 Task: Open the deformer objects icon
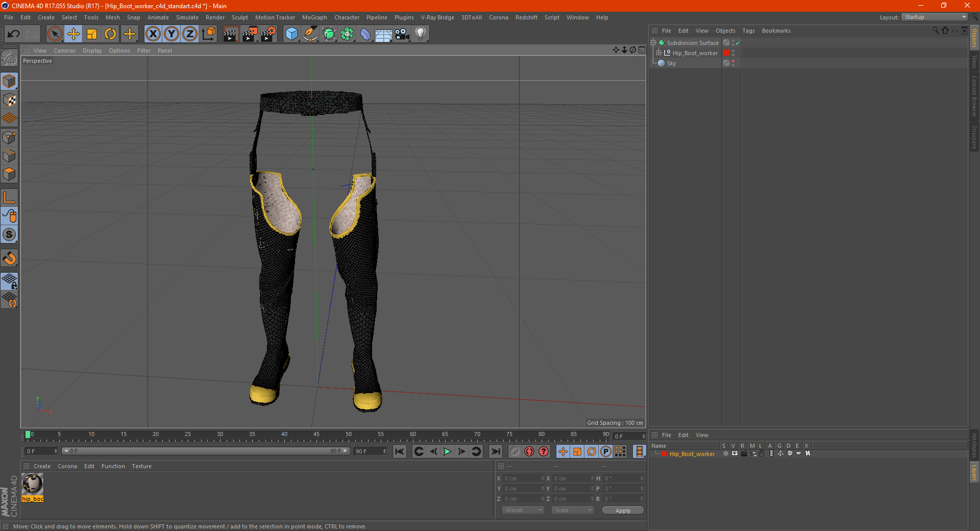pos(365,34)
